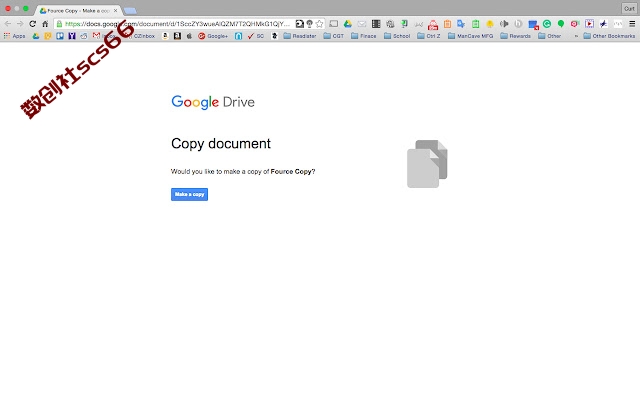
Task: Open the Apps bookmark shortcut
Action: pos(15,36)
